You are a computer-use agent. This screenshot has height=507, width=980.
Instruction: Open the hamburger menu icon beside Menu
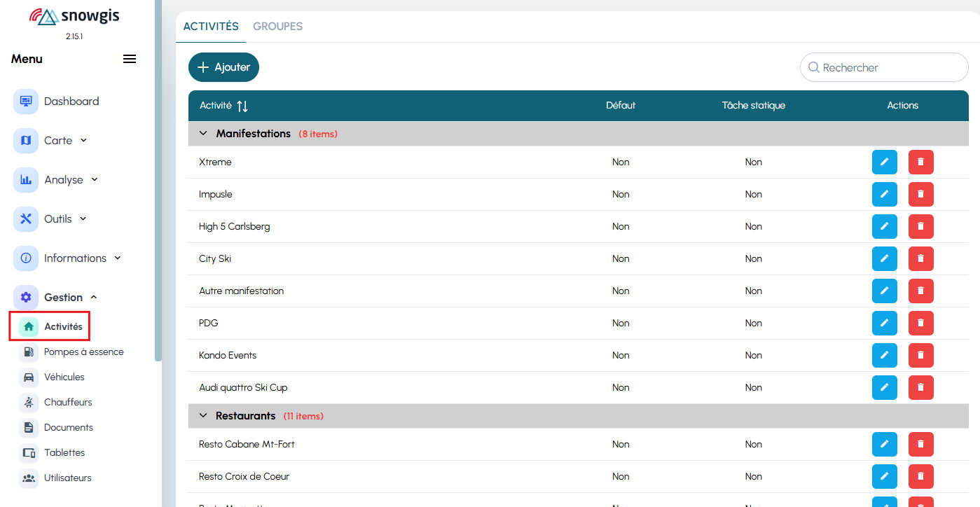pos(130,59)
